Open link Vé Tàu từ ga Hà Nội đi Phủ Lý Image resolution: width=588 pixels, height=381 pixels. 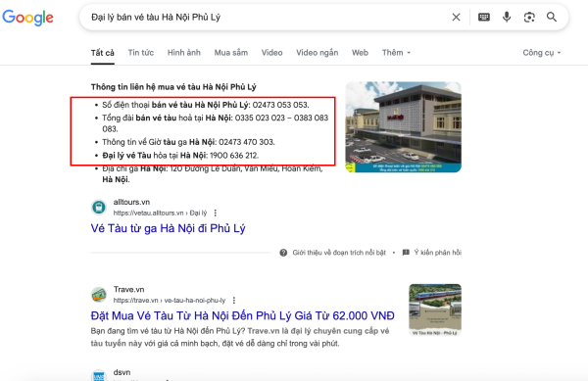[168, 228]
